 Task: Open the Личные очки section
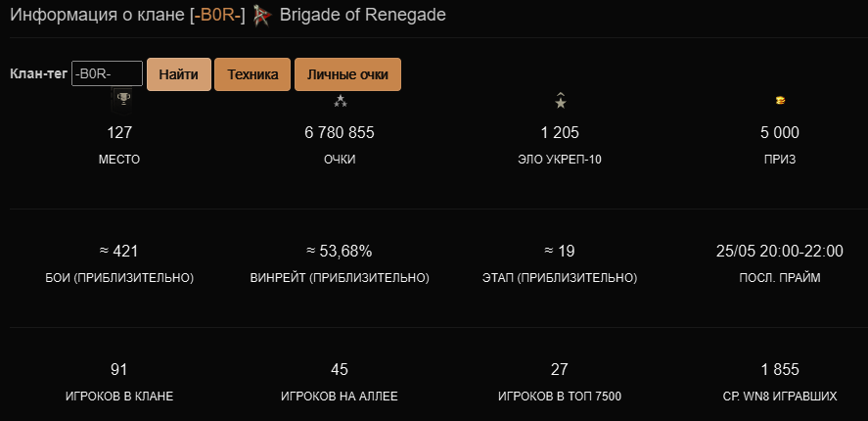tap(347, 74)
